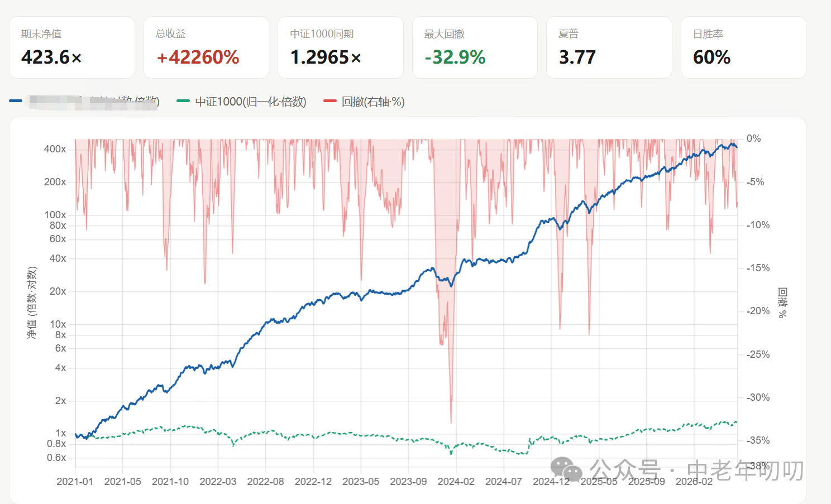Click the 0.6x left axis label
The width and height of the screenshot is (831, 504).
[56, 458]
